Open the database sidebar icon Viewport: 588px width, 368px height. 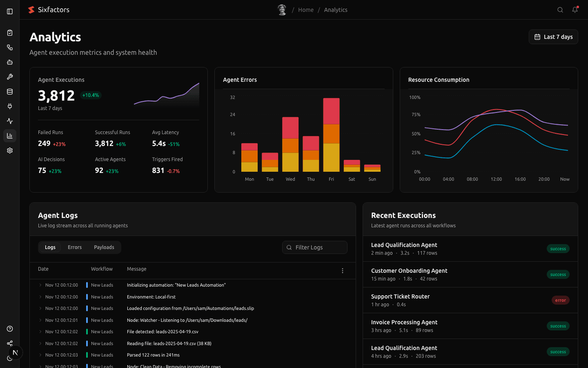(10, 92)
